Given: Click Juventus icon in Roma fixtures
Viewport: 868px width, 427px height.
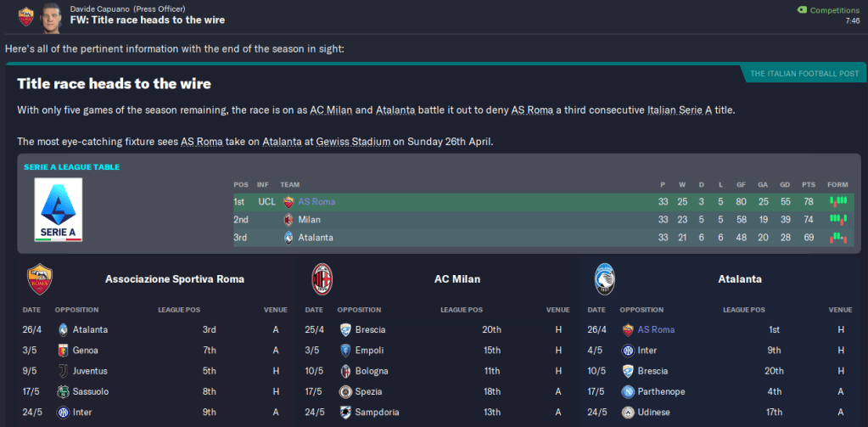Looking at the screenshot, I should pos(63,371).
